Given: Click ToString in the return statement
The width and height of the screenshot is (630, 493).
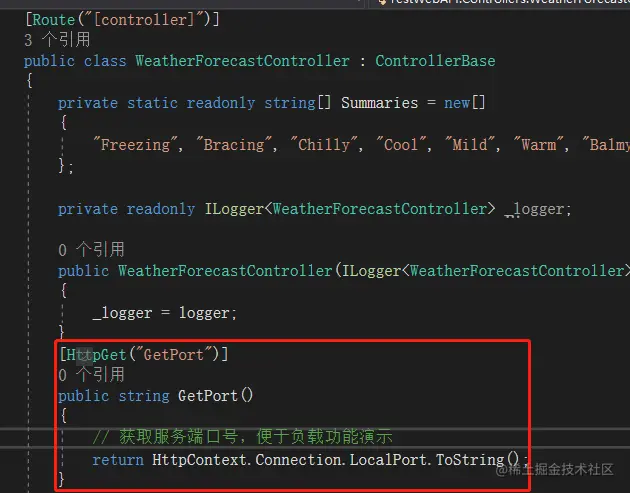Looking at the screenshot, I should 470,460.
